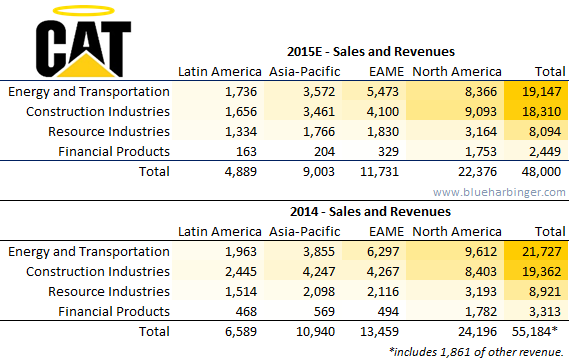Select the 2015E Financial Products total 2,449
Viewport: 570px width, 362px height.
click(x=545, y=151)
